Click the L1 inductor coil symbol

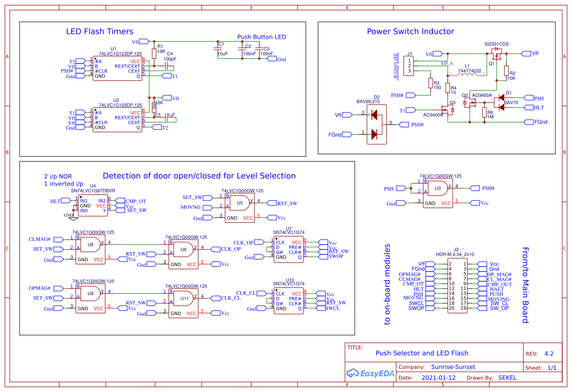coord(467,74)
